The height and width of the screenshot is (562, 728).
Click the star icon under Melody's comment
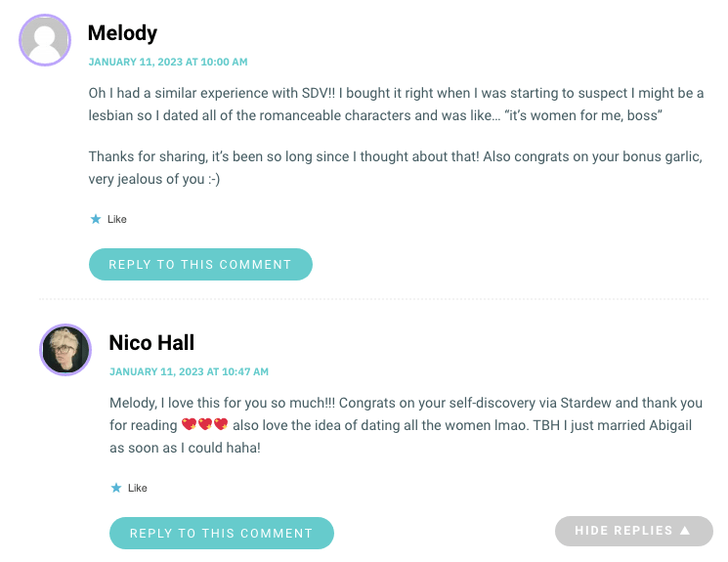point(96,219)
